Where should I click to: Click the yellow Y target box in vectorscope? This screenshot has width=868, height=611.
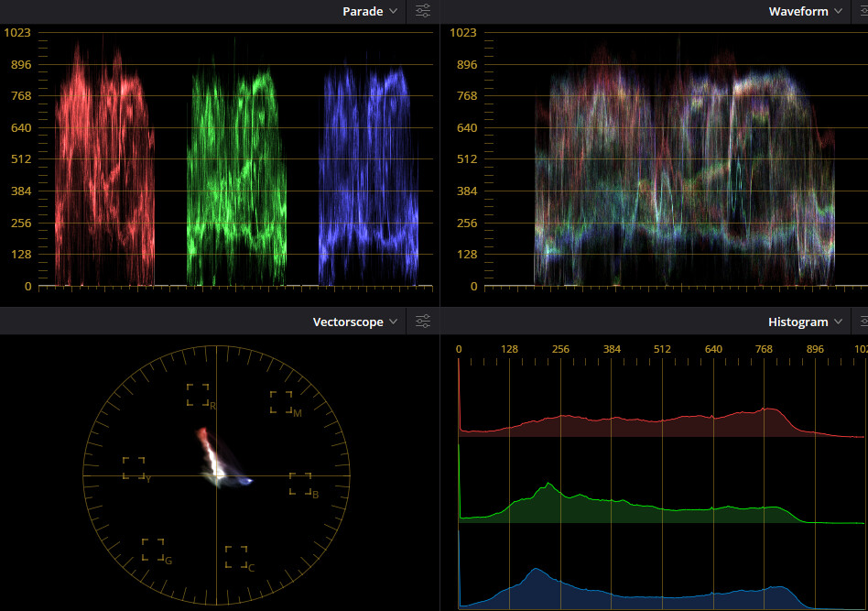coord(134,468)
